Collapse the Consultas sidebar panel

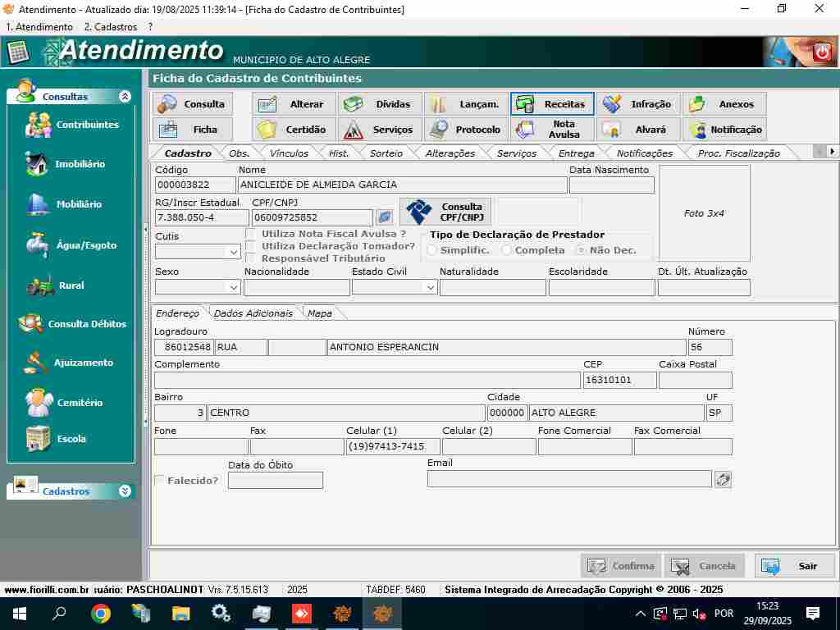125,97
